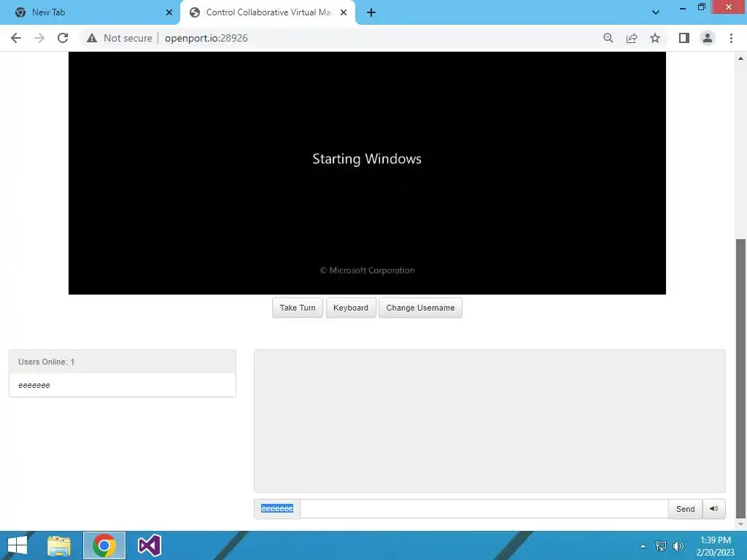This screenshot has height=560, width=747.
Task: Click the page vertical scrollbar thumb
Action: click(740, 378)
